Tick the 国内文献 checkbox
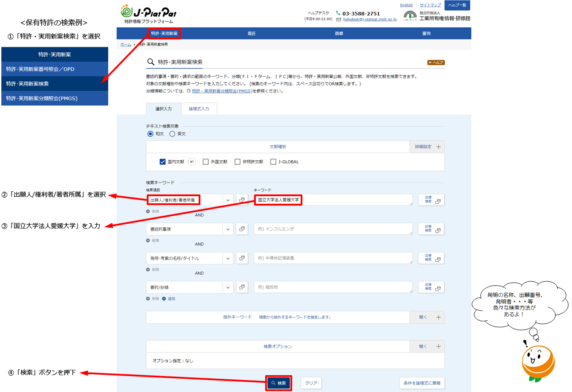This screenshot has width=572, height=392. 162,162
